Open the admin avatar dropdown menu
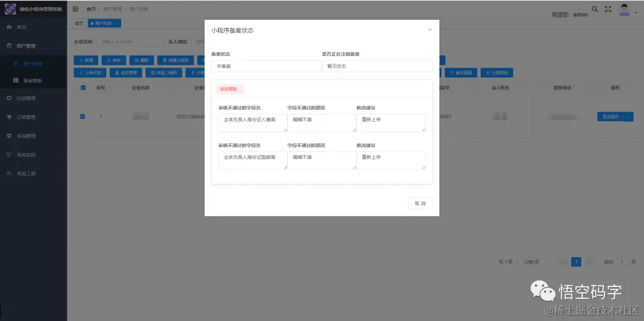644x321 pixels. [x=625, y=10]
